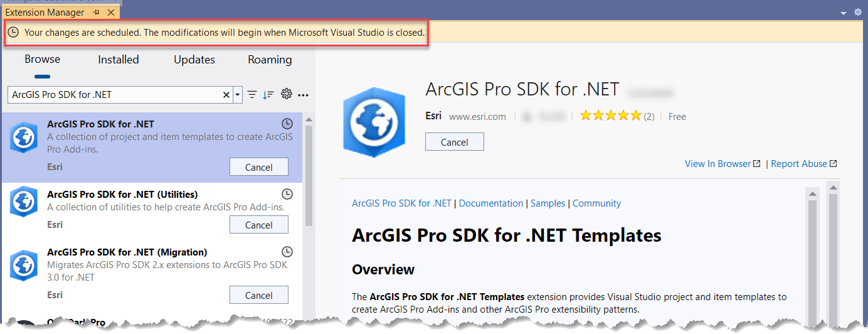
Task: Click the Report Abuse link
Action: 804,163
